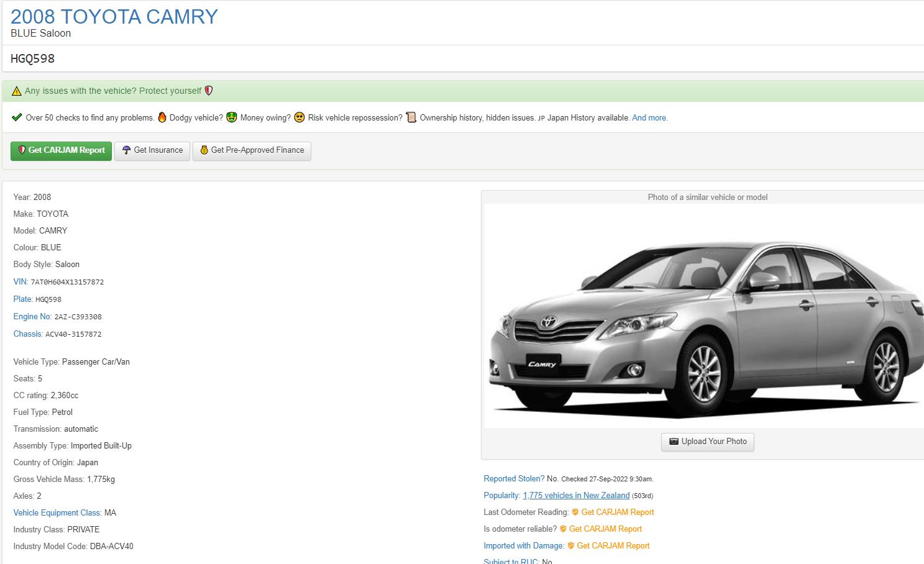The width and height of the screenshot is (924, 564).
Task: Get CARJAM Report for 'Is odometer reliable?'
Action: click(605, 529)
